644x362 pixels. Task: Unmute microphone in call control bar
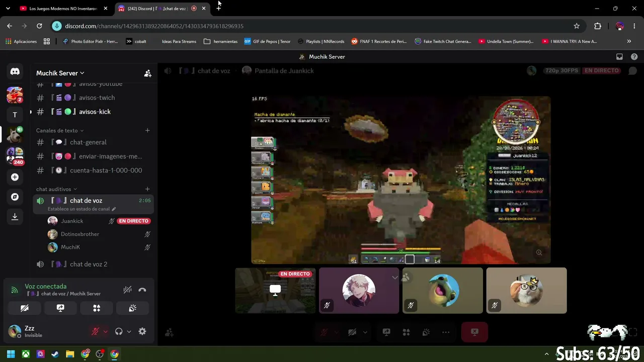pos(324,332)
